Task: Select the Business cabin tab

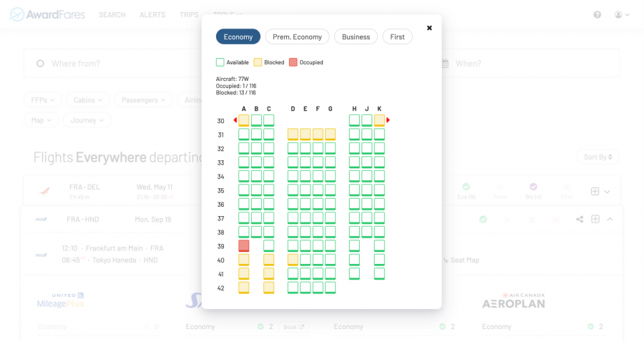Action: click(356, 36)
